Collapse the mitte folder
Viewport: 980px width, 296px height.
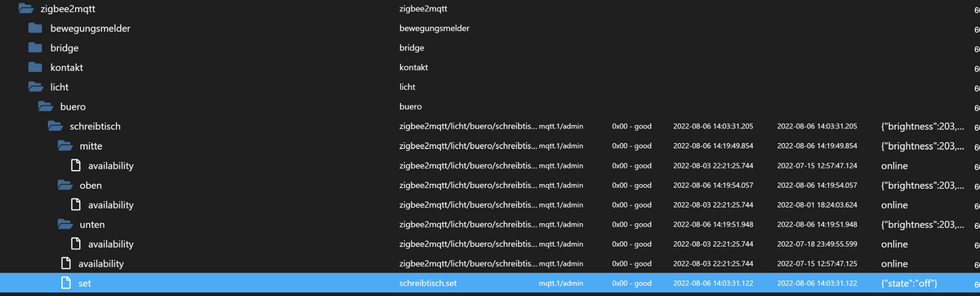pos(65,146)
